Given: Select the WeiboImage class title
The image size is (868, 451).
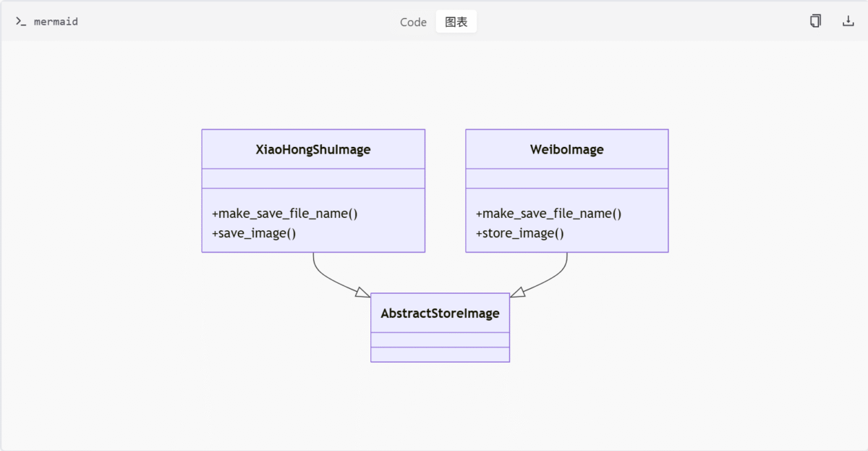Looking at the screenshot, I should [x=567, y=150].
